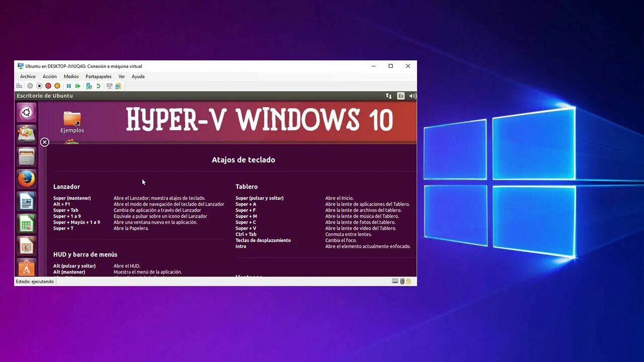The height and width of the screenshot is (362, 644).
Task: Reset the VM with the green play-bar icon
Action: pyautogui.click(x=77, y=86)
